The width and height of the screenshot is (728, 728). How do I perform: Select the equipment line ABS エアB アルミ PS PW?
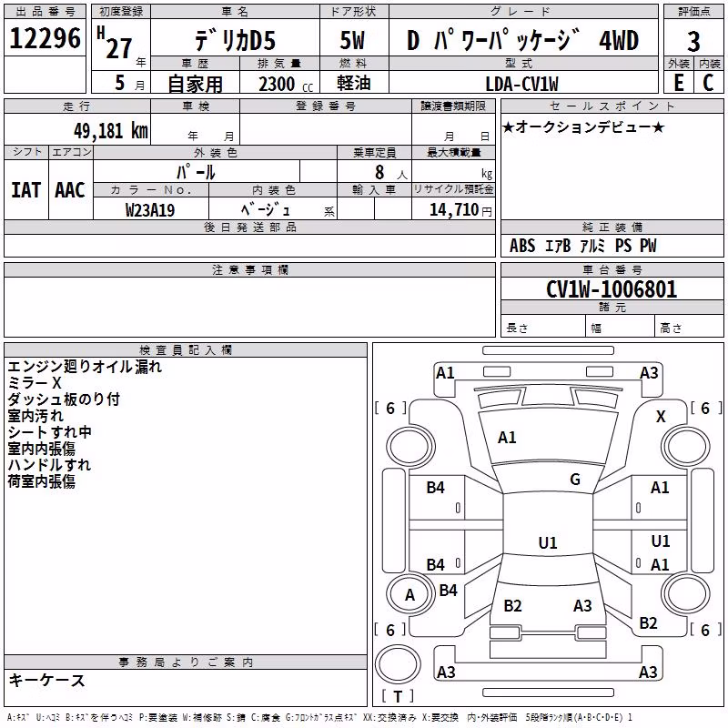(582, 246)
